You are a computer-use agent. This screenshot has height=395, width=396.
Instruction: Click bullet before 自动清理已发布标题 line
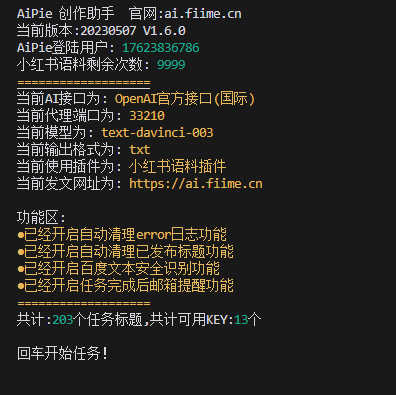tap(21, 252)
